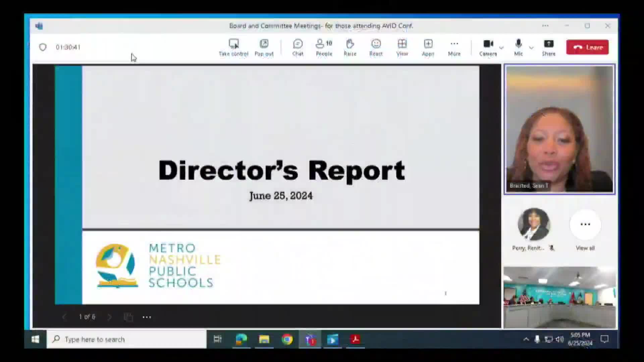The image size is (644, 362).
Task: Open the React emoji picker
Action: click(376, 47)
